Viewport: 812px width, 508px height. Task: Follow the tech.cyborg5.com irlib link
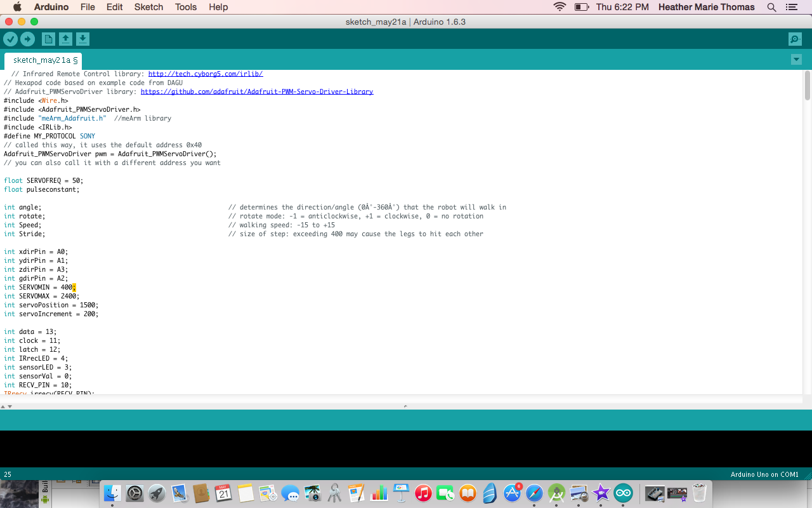coord(206,74)
